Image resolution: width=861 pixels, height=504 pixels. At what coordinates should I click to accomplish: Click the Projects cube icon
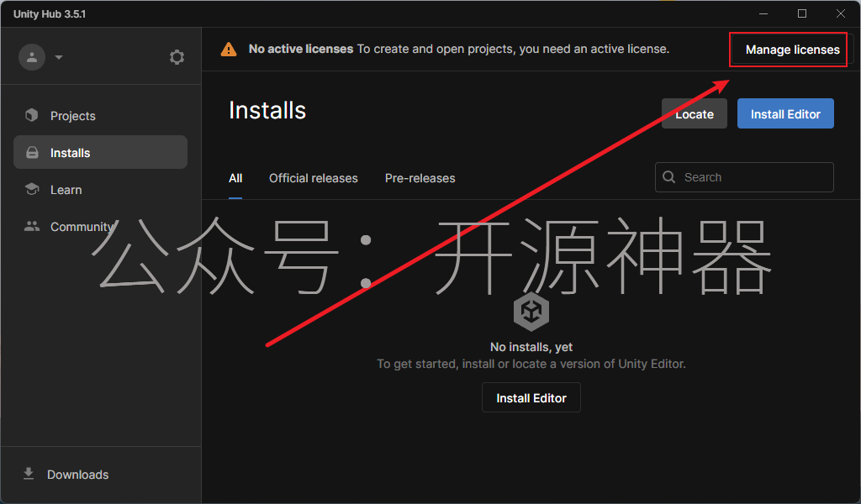(x=32, y=115)
